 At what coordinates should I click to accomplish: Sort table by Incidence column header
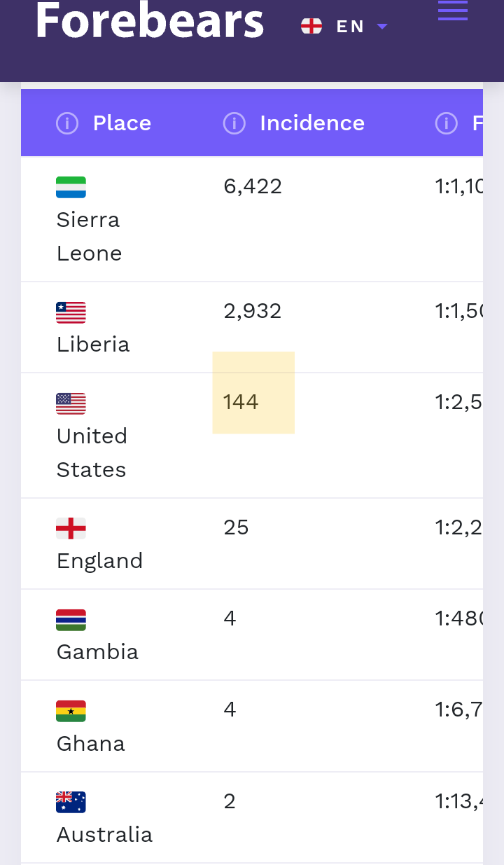[x=312, y=123]
